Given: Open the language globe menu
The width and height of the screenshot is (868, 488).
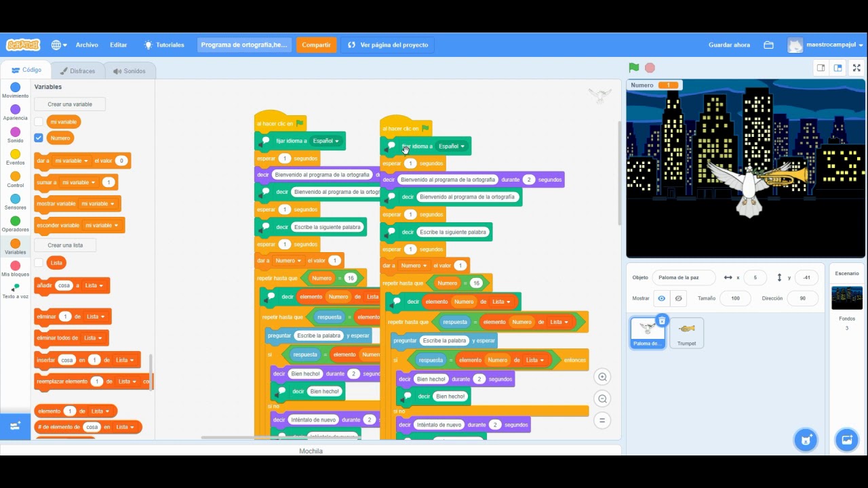Looking at the screenshot, I should (x=59, y=45).
